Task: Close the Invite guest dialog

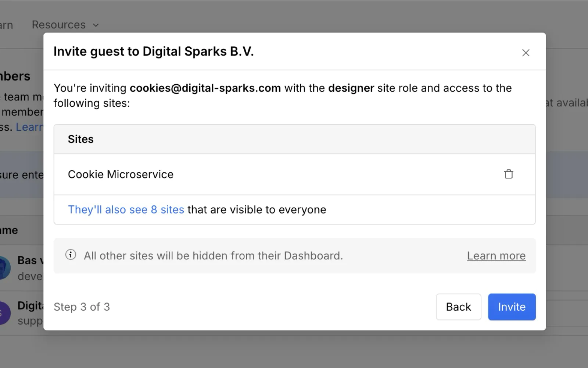Action: pos(526,53)
